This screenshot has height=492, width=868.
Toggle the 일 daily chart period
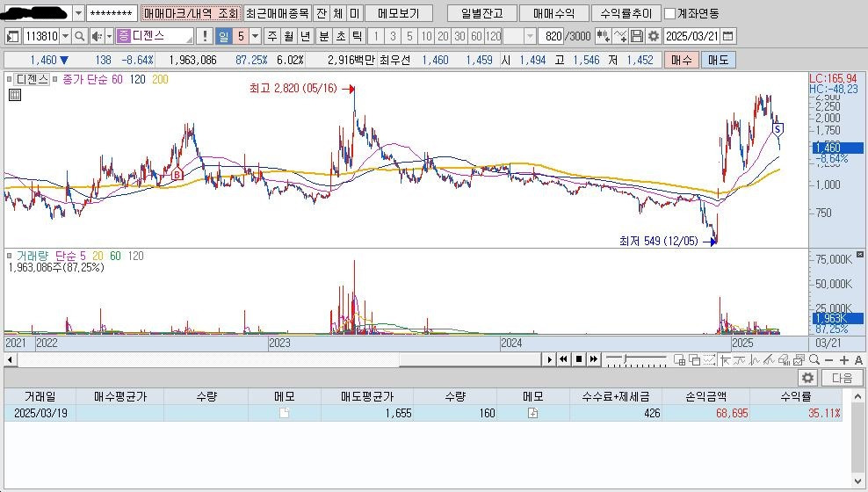pos(223,36)
